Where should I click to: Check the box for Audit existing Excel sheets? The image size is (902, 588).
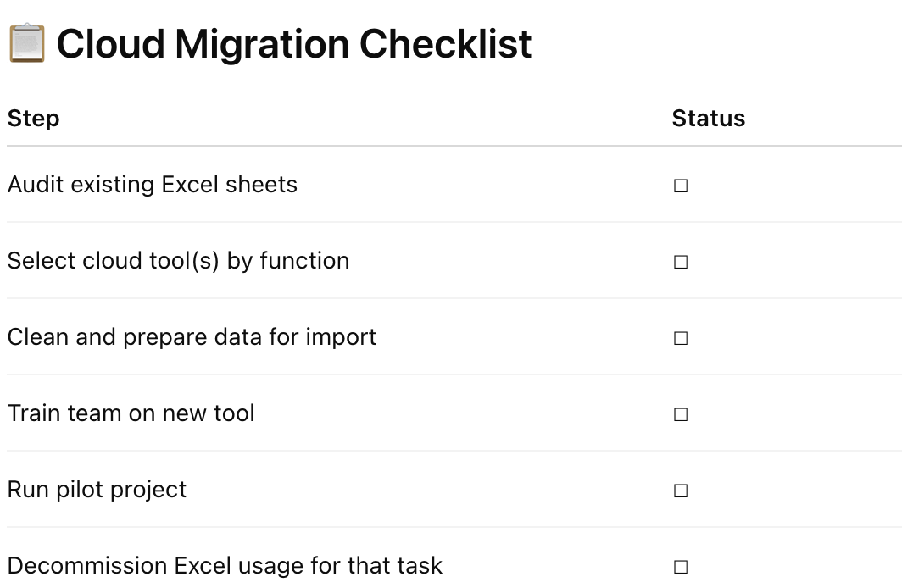point(680,186)
